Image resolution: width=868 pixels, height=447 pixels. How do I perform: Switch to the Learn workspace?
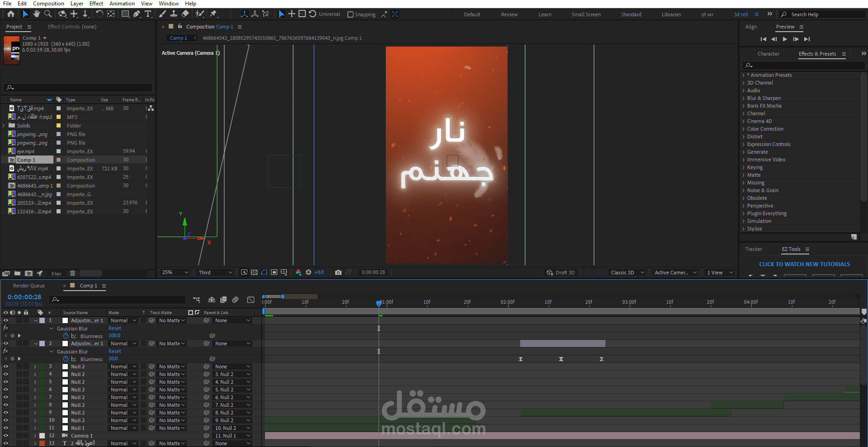click(x=545, y=14)
